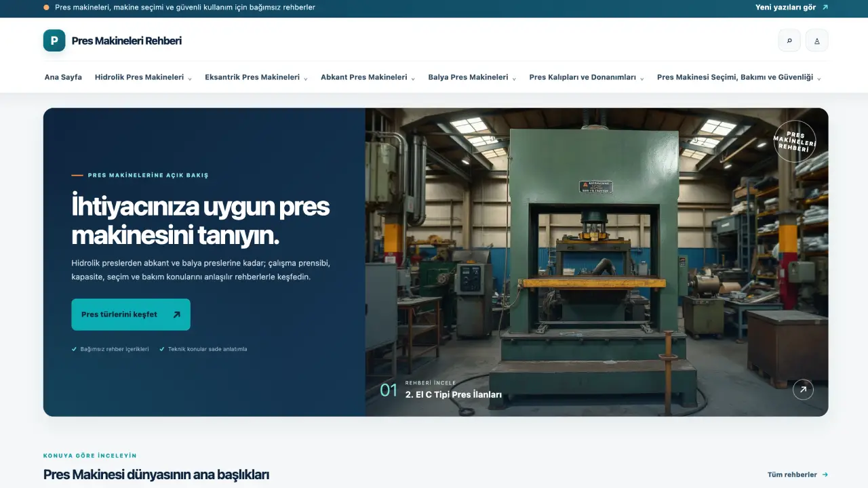Click the hydraulic press hero photo
Viewport: 868px width, 488px height.
[x=597, y=262]
